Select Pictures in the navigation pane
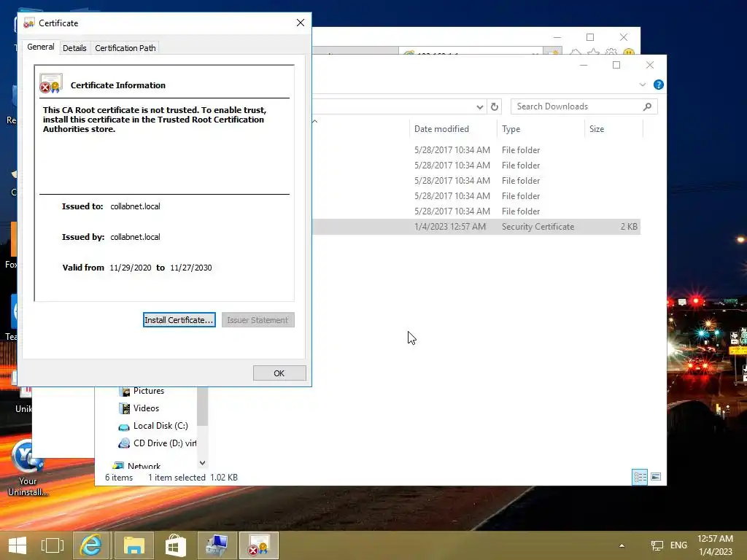This screenshot has height=560, width=747. pos(149,391)
